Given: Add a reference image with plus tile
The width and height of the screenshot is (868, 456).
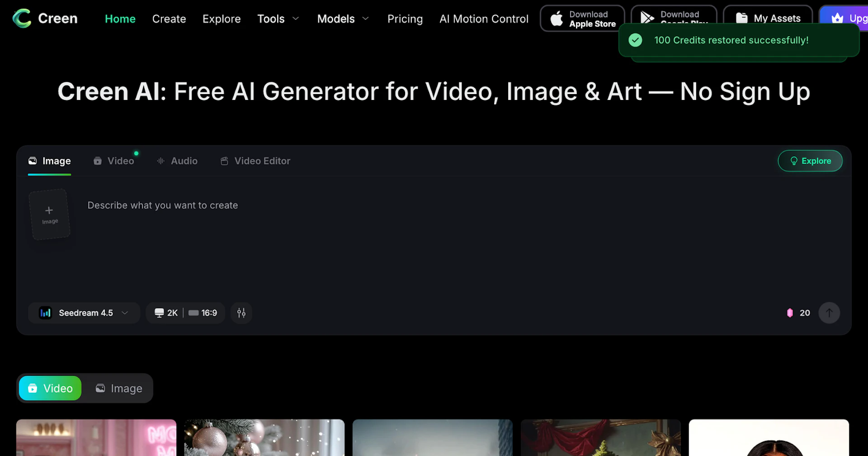Looking at the screenshot, I should (x=50, y=214).
